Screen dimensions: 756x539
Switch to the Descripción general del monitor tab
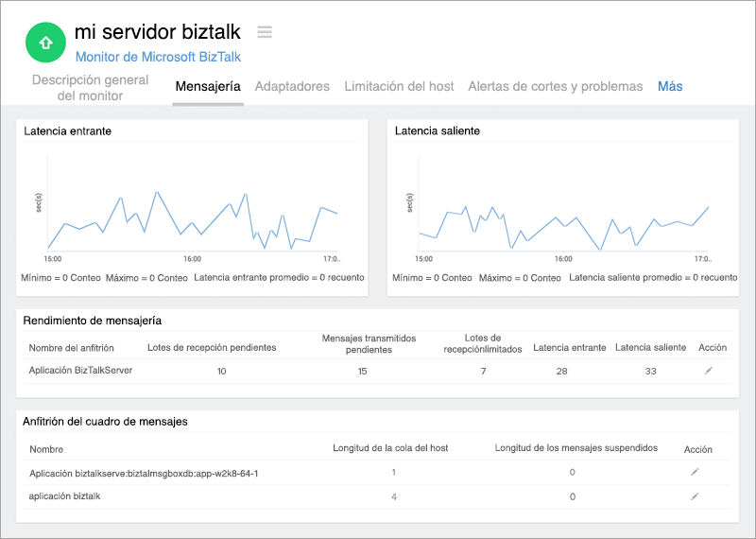click(90, 87)
